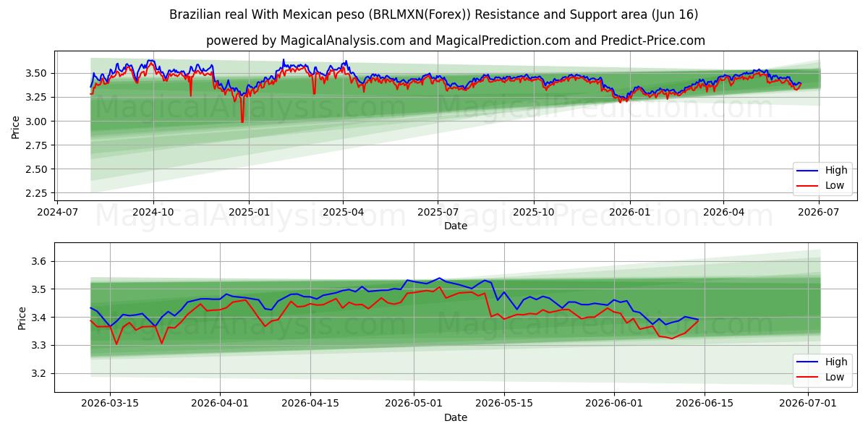Click the 'Date' axis label under top chart
The height and width of the screenshot is (434, 868).
[456, 226]
